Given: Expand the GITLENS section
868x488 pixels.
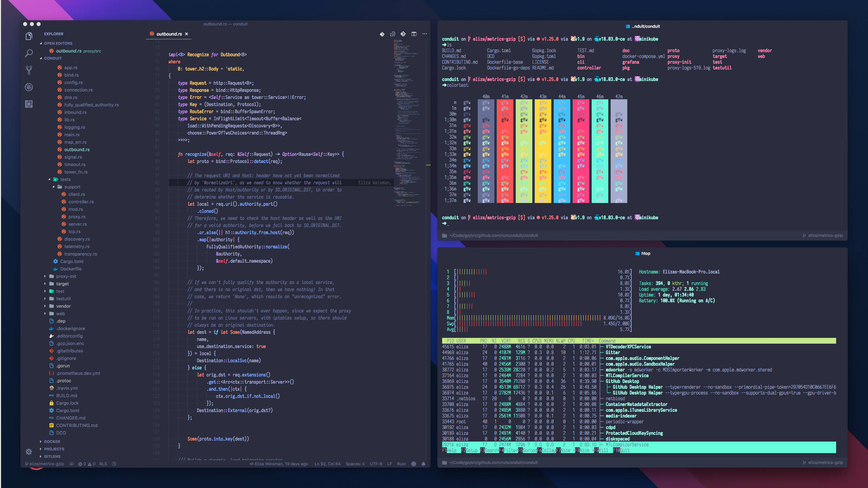Looking at the screenshot, I should pos(50,456).
